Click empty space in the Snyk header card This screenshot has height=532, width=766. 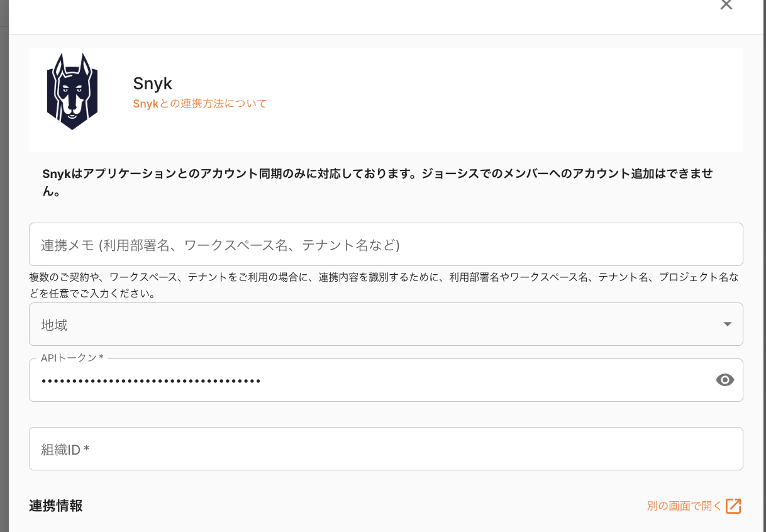503,101
